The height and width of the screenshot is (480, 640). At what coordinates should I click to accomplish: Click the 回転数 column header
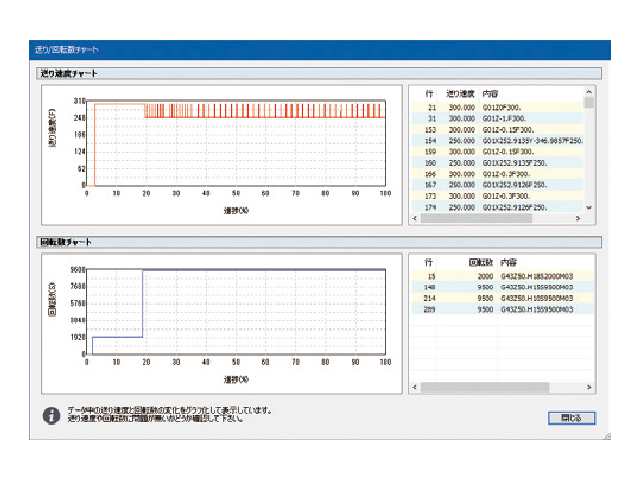click(481, 262)
